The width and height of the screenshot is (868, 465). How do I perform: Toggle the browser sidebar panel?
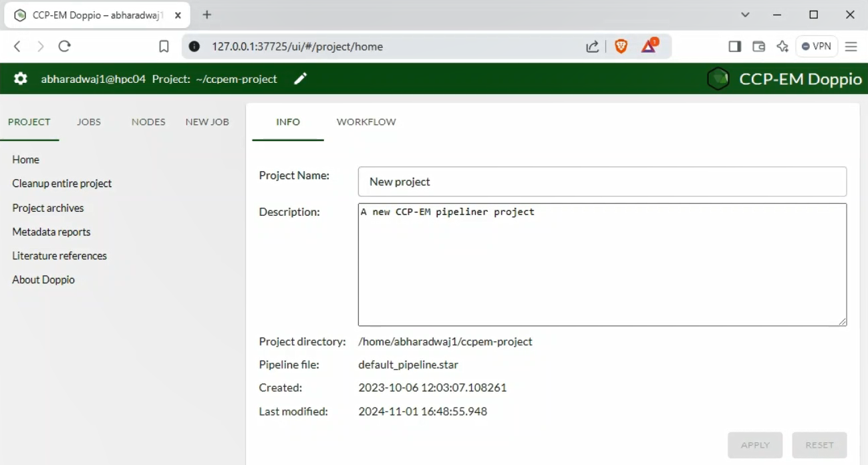(734, 46)
